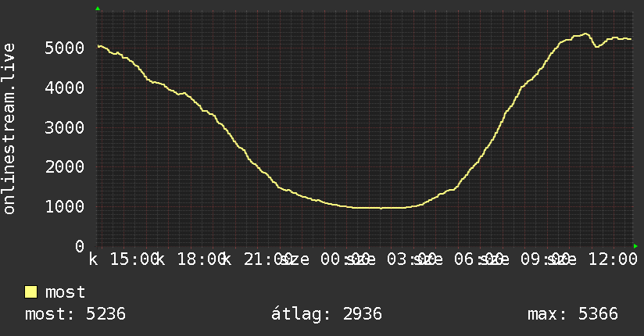This screenshot has width=644, height=336.
Task: Click the 0 y-axis label
Action: pyautogui.click(x=80, y=246)
